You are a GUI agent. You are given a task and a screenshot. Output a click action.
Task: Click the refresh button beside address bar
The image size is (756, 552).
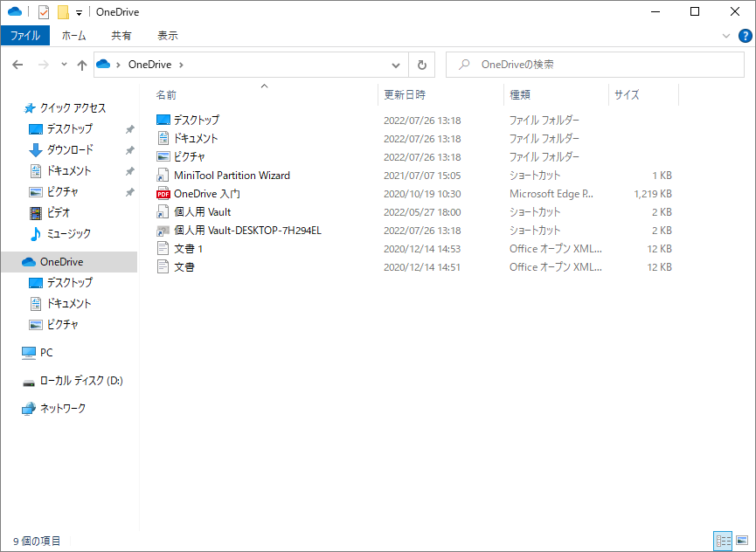pyautogui.click(x=422, y=65)
